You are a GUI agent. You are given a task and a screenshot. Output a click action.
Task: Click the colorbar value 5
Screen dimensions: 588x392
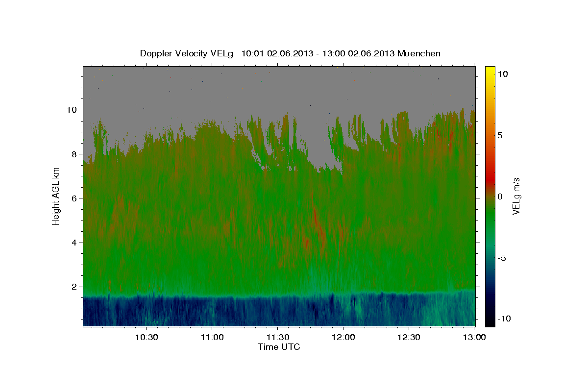point(500,135)
